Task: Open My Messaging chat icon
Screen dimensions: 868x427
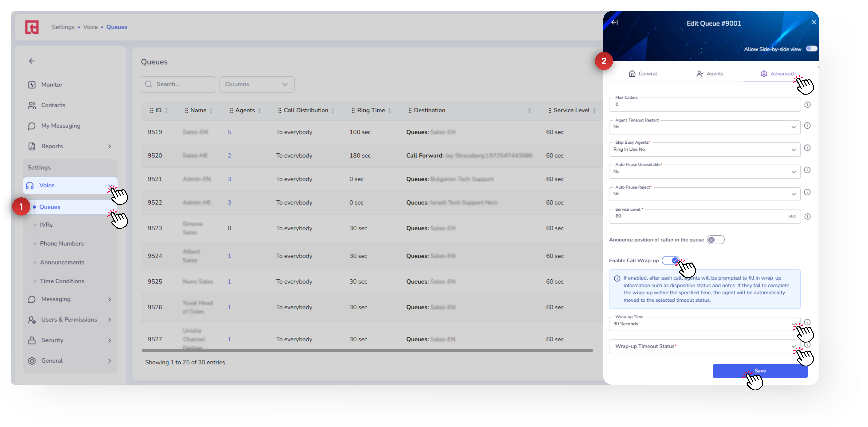Action: [32, 126]
